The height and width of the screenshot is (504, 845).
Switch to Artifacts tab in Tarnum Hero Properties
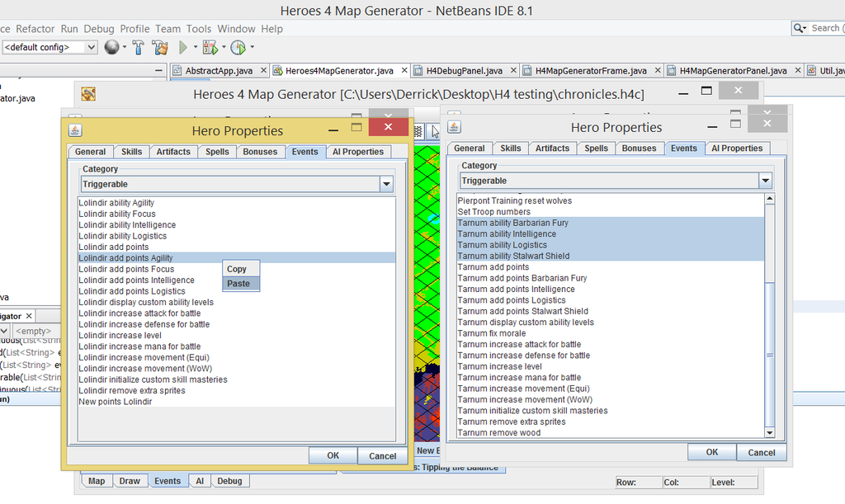(x=552, y=148)
